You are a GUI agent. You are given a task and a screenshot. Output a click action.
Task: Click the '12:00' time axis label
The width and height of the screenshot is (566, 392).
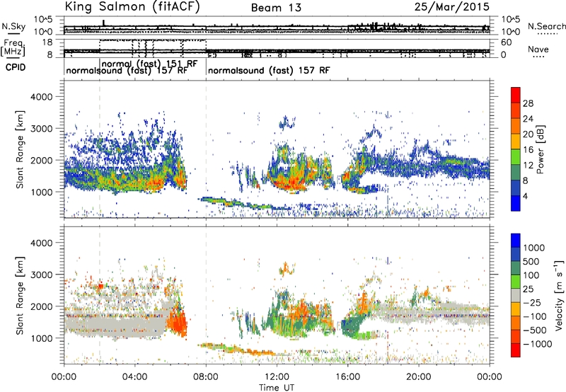277,376
